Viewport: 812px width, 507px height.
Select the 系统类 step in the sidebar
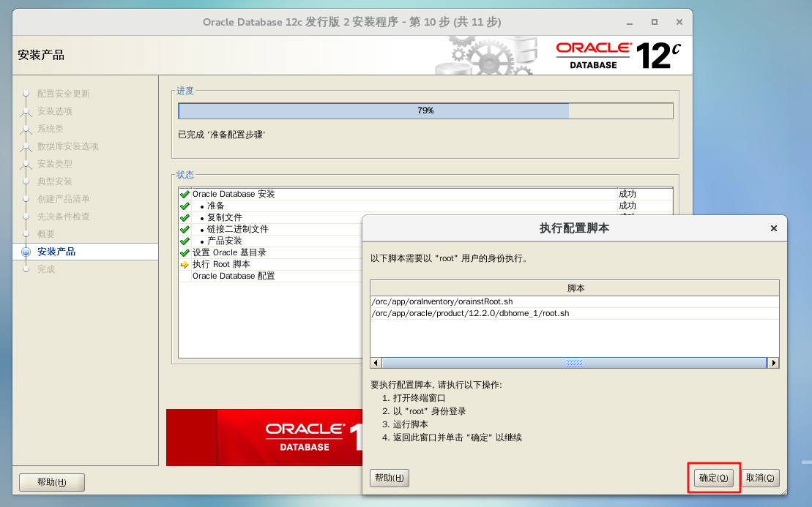click(51, 129)
